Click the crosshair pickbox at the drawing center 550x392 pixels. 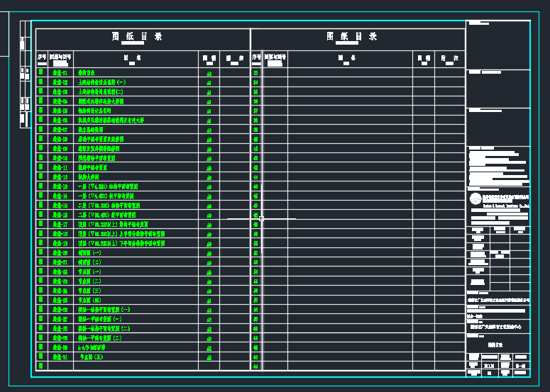(261, 219)
